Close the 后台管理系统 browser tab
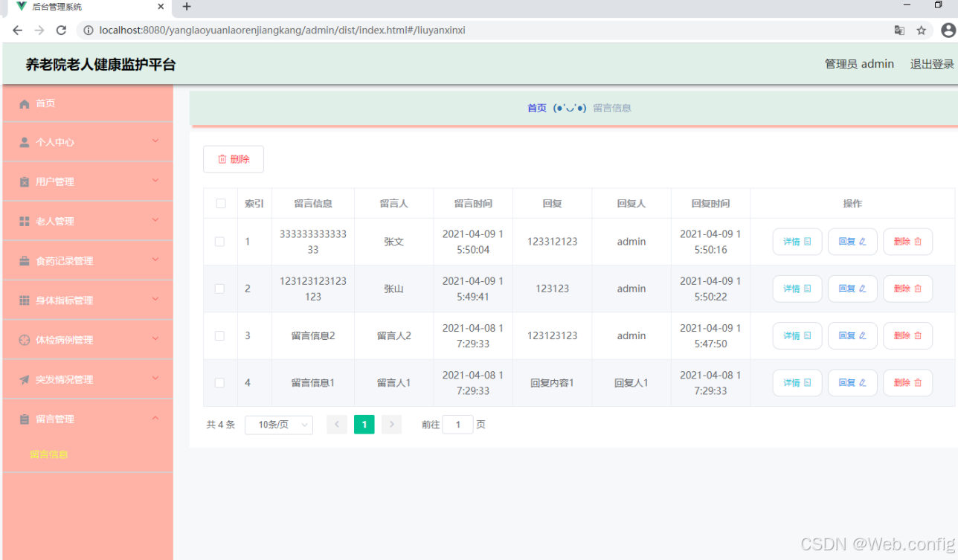 click(161, 7)
